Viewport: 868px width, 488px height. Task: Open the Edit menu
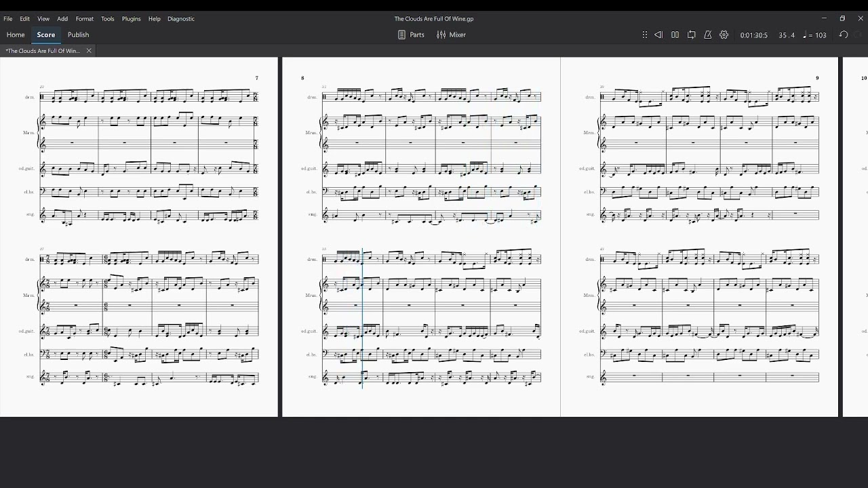(25, 19)
